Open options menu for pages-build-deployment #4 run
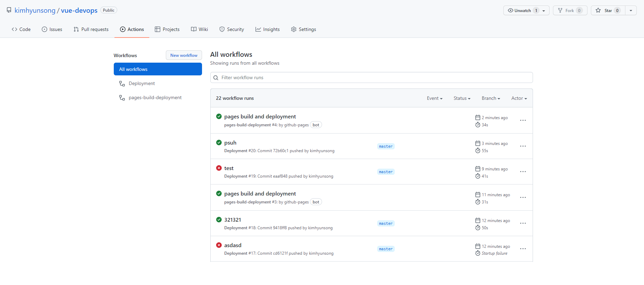The width and height of the screenshot is (644, 285). point(523,120)
